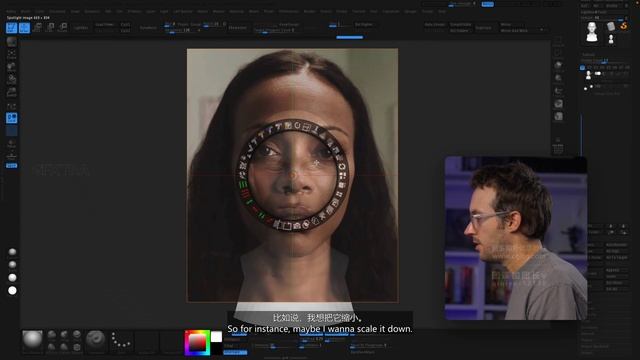
Task: Click the green lines icon on Spotlight dial
Action: pyautogui.click(x=243, y=185)
